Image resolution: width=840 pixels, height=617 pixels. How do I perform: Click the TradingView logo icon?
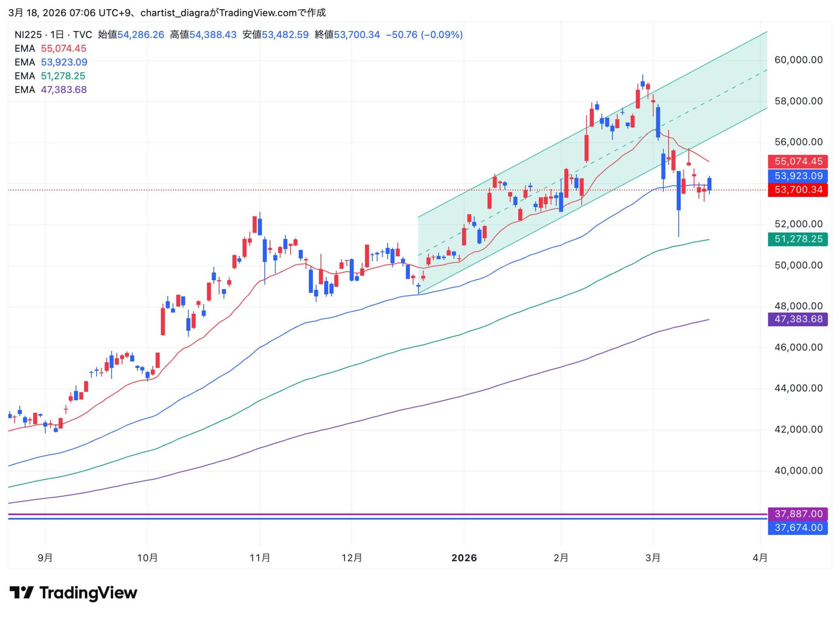coord(21,593)
